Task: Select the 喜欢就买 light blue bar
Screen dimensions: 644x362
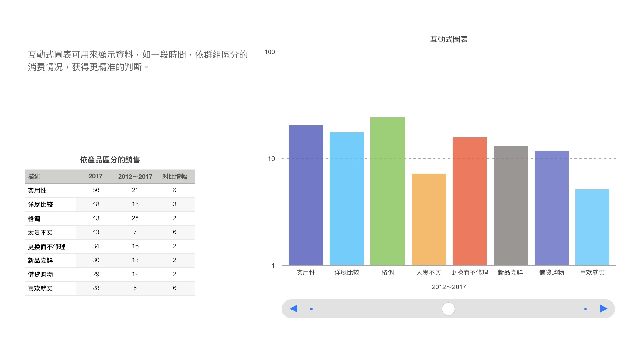Action: tap(592, 227)
